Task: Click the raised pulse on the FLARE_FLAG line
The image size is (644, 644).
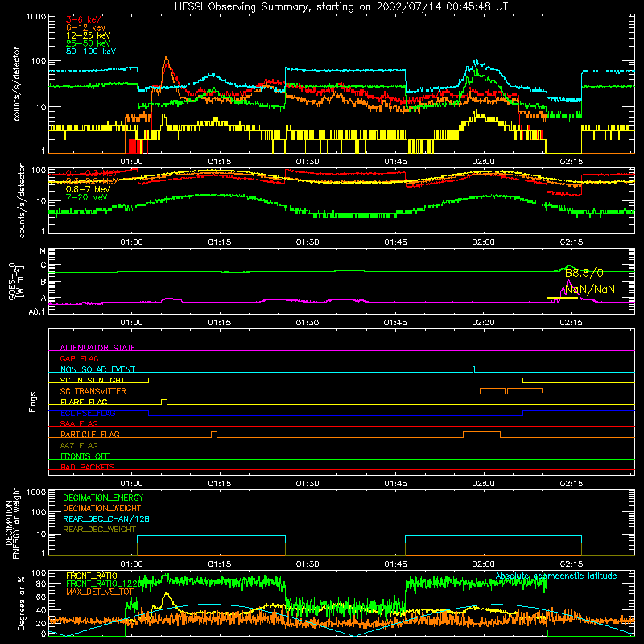Action: [x=164, y=402]
